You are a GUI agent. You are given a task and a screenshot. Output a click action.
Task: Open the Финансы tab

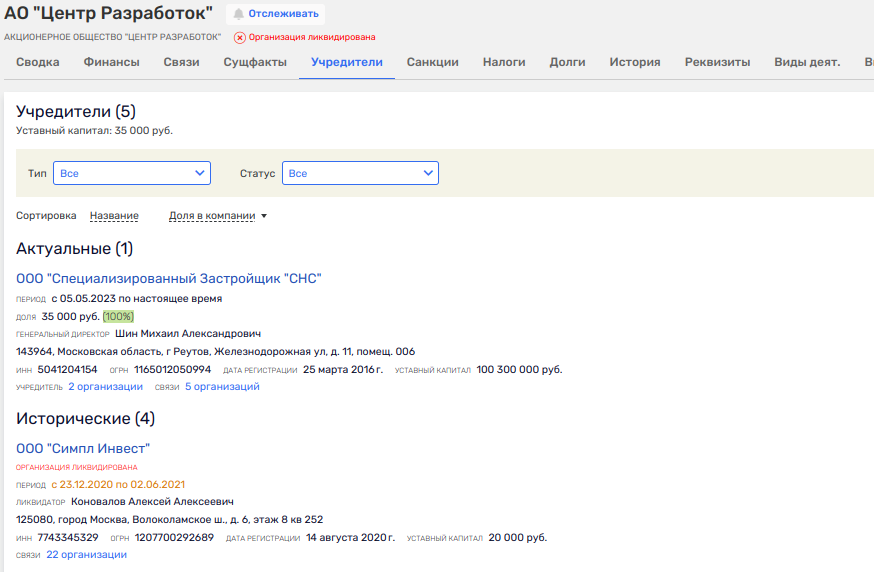tap(111, 62)
